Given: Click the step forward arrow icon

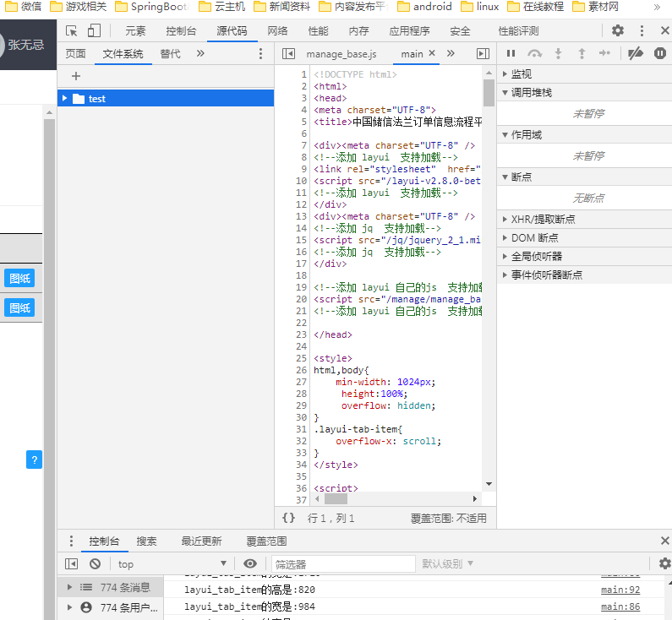Looking at the screenshot, I should [x=604, y=53].
